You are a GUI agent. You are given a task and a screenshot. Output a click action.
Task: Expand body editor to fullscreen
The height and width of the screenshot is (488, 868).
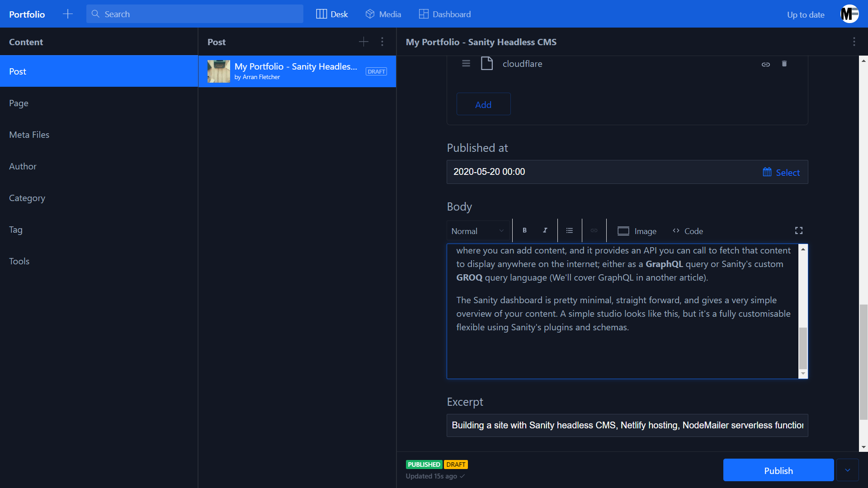point(799,230)
